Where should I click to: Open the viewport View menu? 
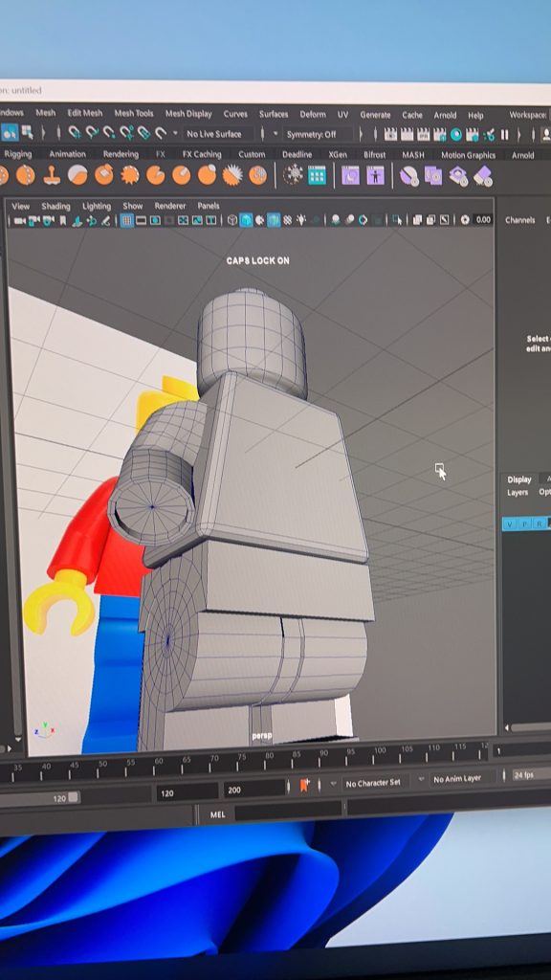point(21,206)
